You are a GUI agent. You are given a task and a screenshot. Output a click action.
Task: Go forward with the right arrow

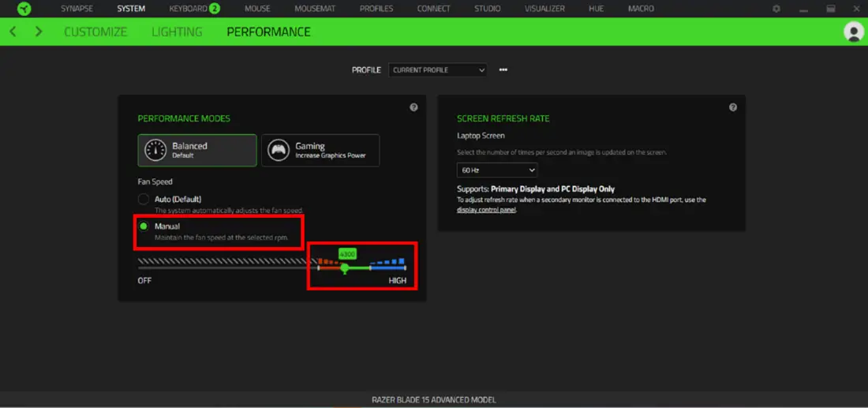(38, 32)
